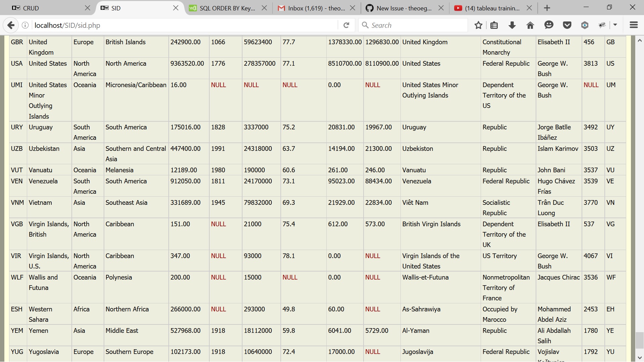Open the hexagon eye extension icon
Viewport: 644px width, 362px height.
(585, 25)
